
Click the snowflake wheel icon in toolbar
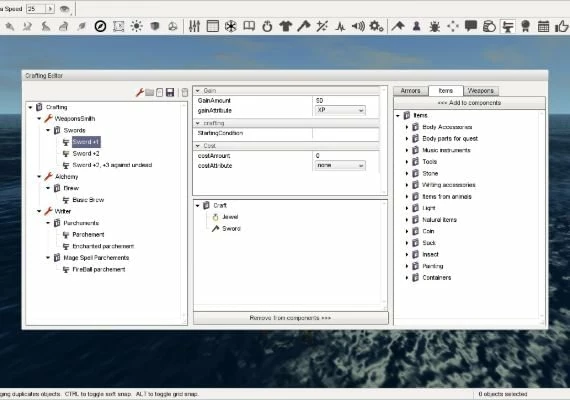pos(231,26)
